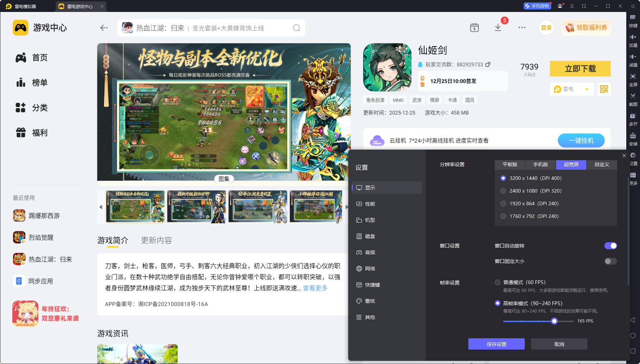640x364 pixels.
Task: Click the search field showing 热血江湖：归来
Action: (x=211, y=28)
